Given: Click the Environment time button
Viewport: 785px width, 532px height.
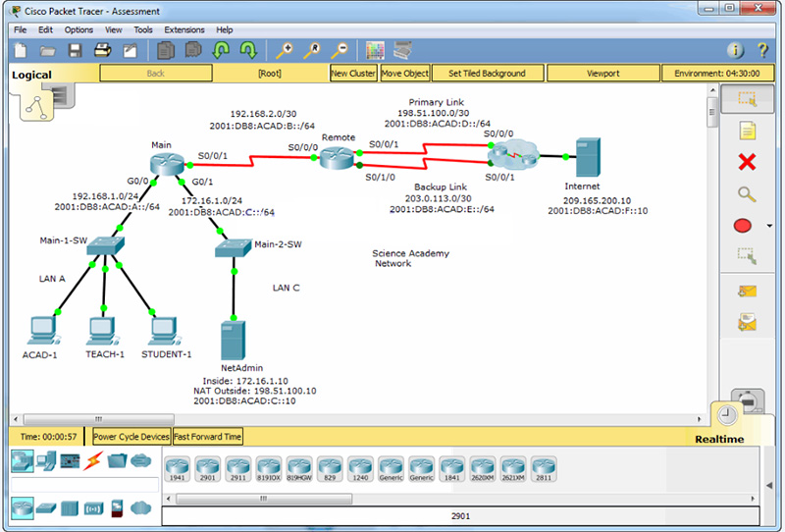Looking at the screenshot, I should pos(717,74).
